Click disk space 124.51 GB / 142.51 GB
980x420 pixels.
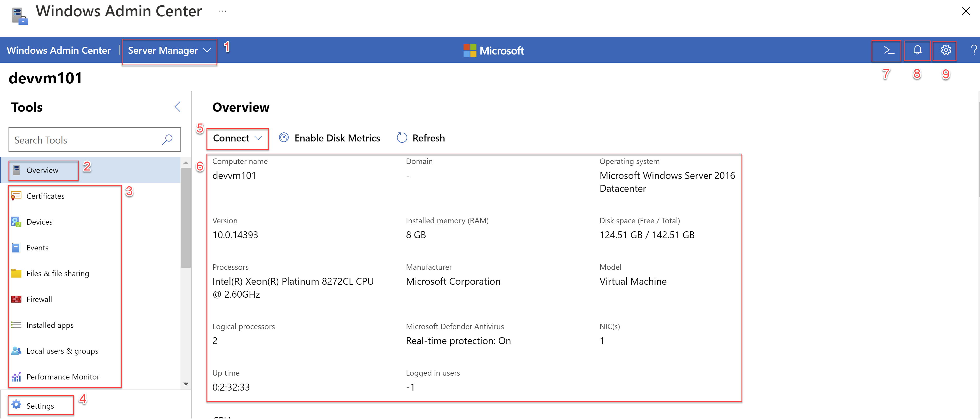(x=647, y=235)
